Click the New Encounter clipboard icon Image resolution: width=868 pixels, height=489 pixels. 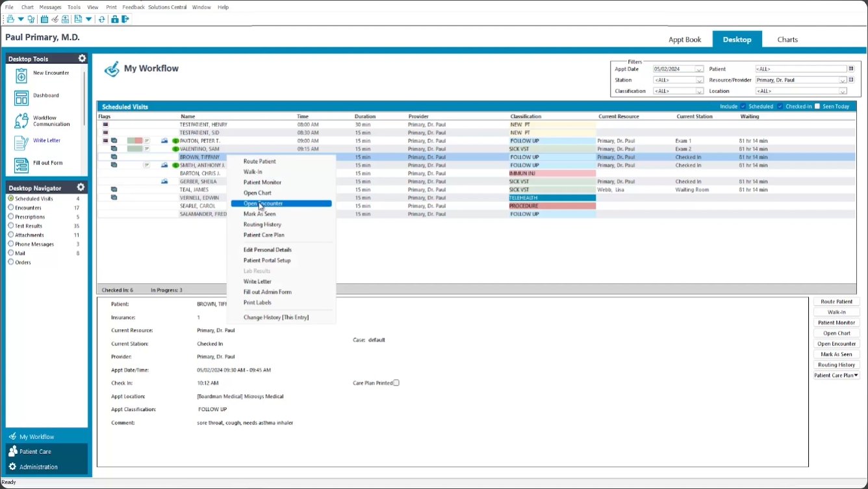tap(21, 75)
